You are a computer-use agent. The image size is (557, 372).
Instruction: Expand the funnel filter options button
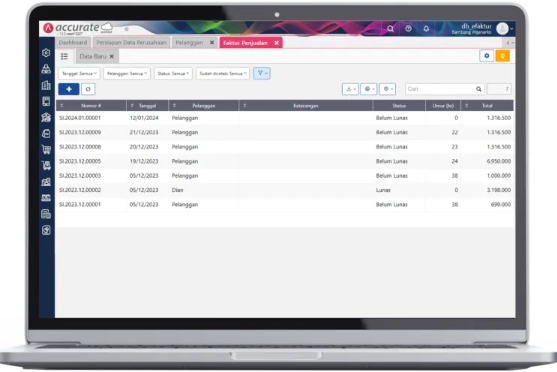pos(262,73)
